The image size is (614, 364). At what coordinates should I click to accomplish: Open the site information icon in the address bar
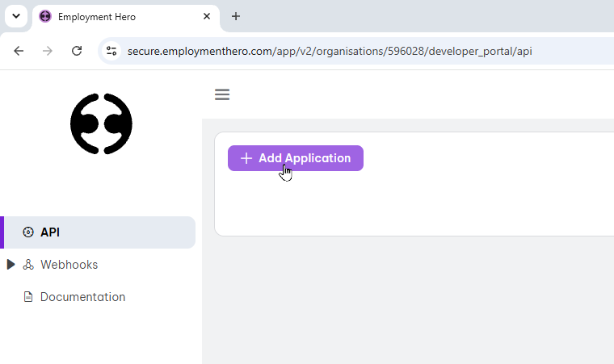(x=111, y=51)
